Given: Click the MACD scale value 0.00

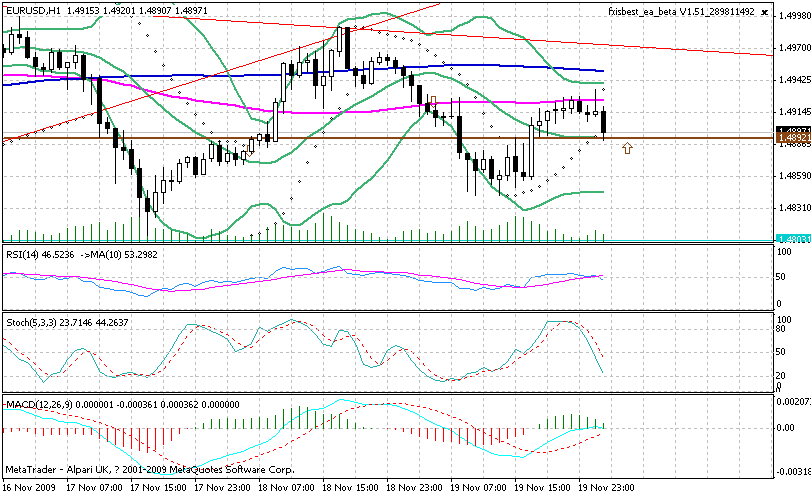Looking at the screenshot, I should tap(786, 428).
